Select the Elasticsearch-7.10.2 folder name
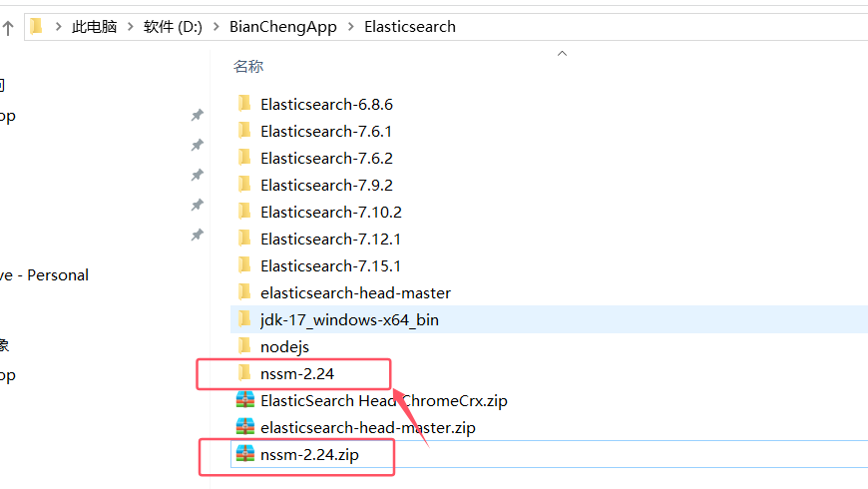The height and width of the screenshot is (489, 868). coord(331,213)
